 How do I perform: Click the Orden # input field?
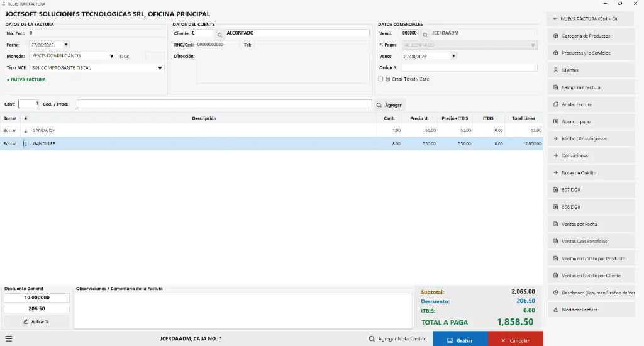tap(469, 68)
